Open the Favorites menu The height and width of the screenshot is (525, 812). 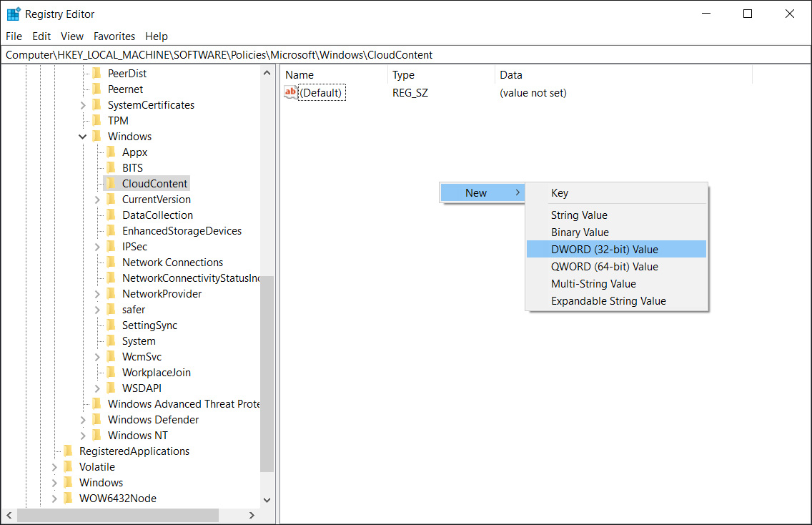114,36
